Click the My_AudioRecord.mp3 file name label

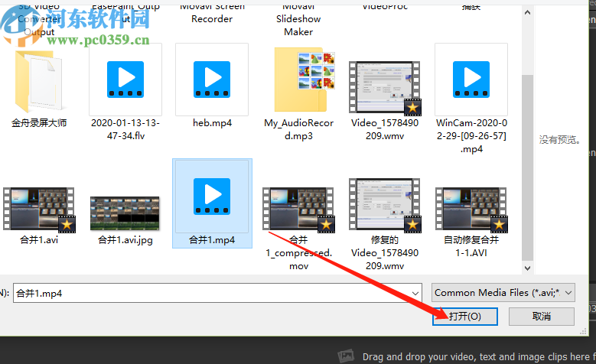(298, 129)
